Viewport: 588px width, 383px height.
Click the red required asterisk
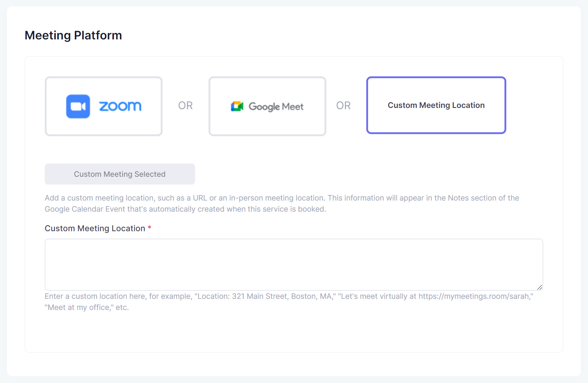pos(149,228)
